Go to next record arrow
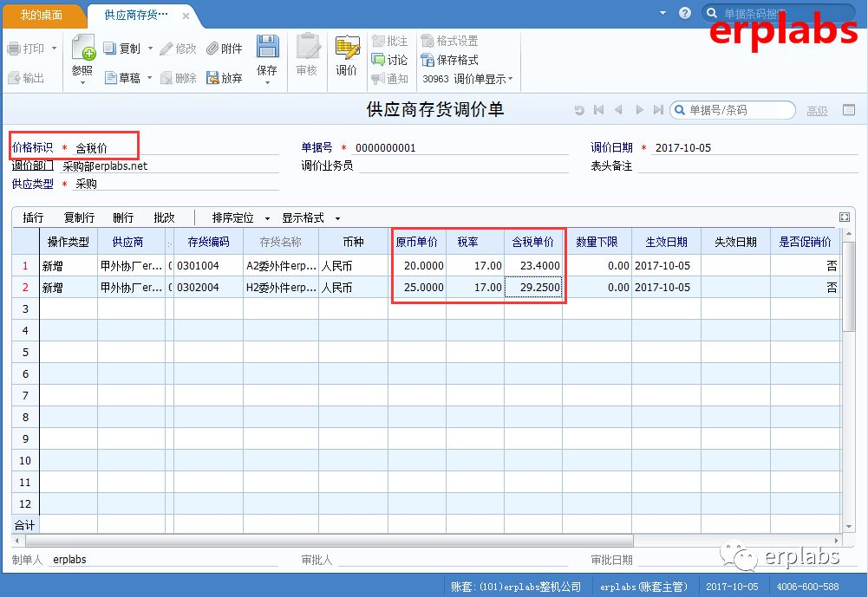Screen dimensions: 868x597 tap(639, 110)
